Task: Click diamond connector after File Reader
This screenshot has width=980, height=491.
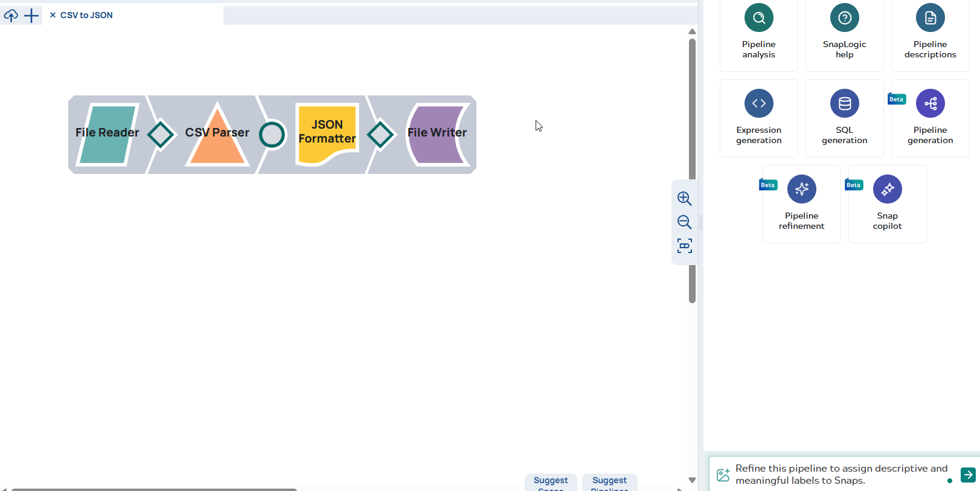Action: point(161,135)
